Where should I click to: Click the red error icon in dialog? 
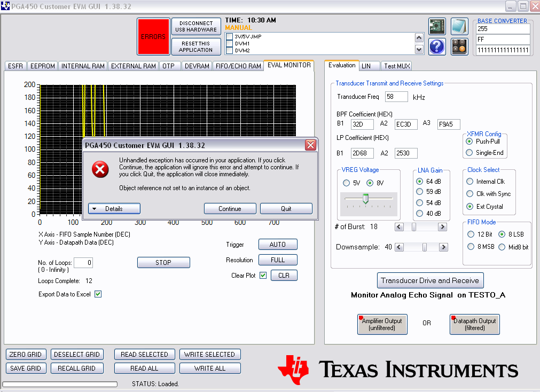(100, 169)
